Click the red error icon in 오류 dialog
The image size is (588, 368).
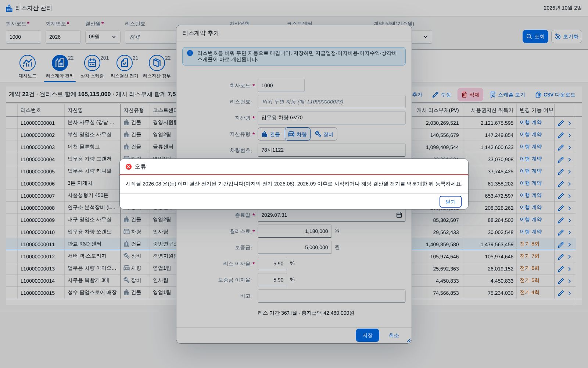[x=129, y=167]
